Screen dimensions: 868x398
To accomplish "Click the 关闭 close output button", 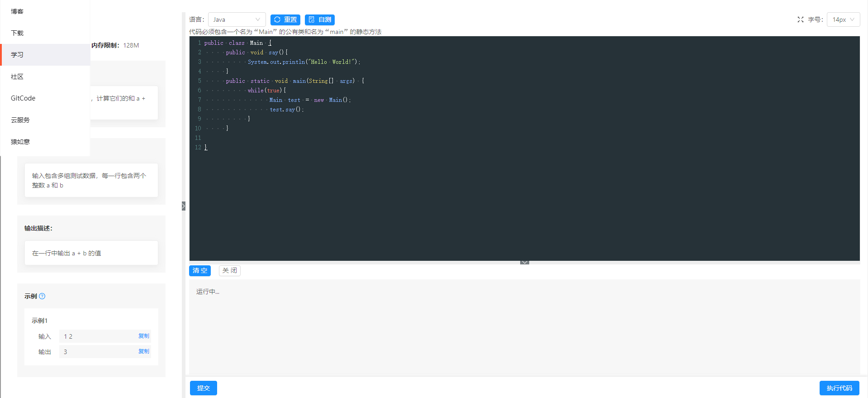I will tap(229, 270).
